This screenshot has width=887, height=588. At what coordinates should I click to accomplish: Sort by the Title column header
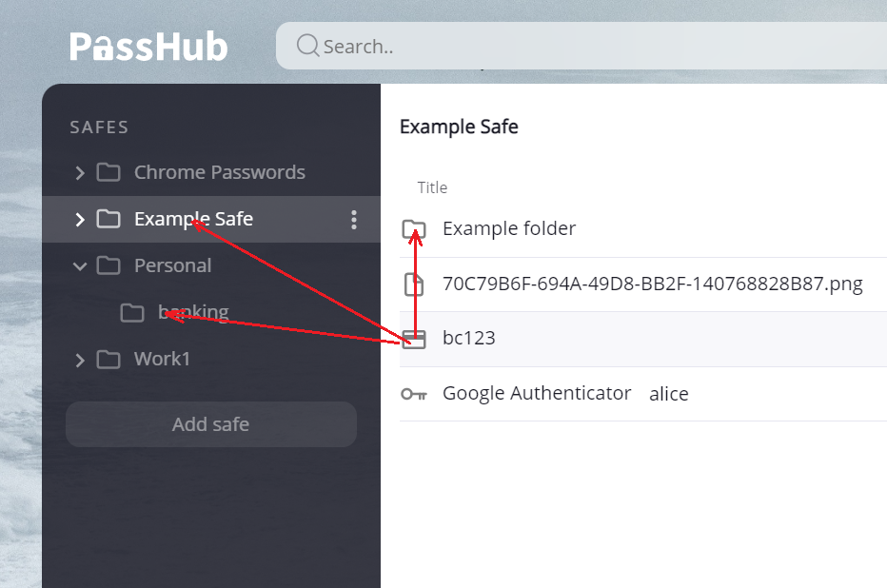(432, 187)
